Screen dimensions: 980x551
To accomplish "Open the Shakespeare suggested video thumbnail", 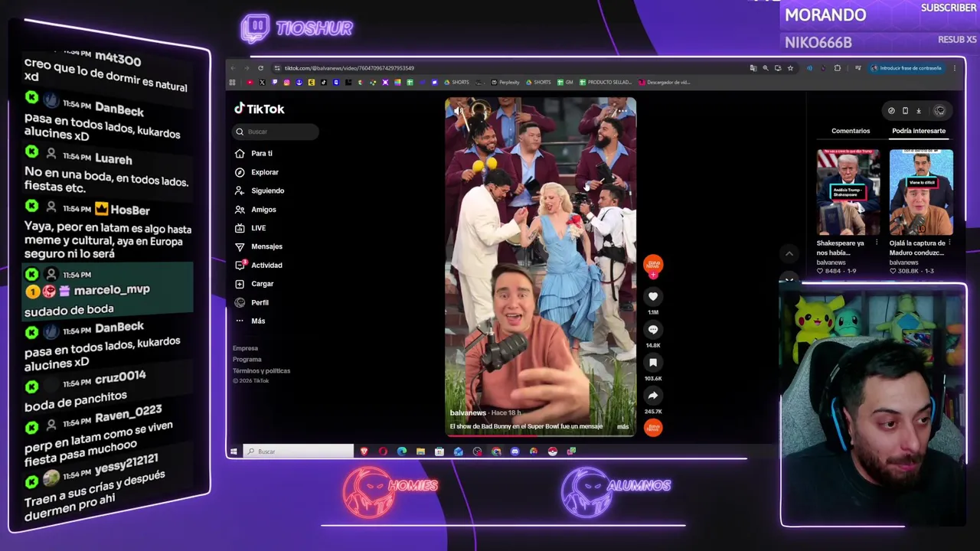I will 848,192.
